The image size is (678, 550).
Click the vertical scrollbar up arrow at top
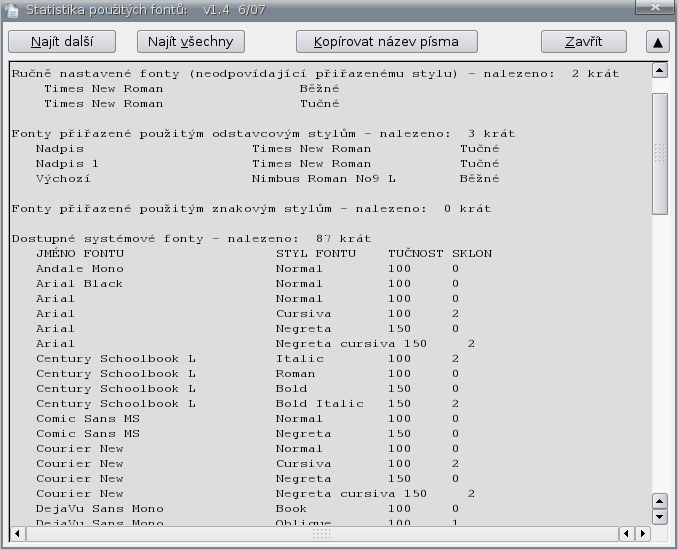(x=660, y=70)
